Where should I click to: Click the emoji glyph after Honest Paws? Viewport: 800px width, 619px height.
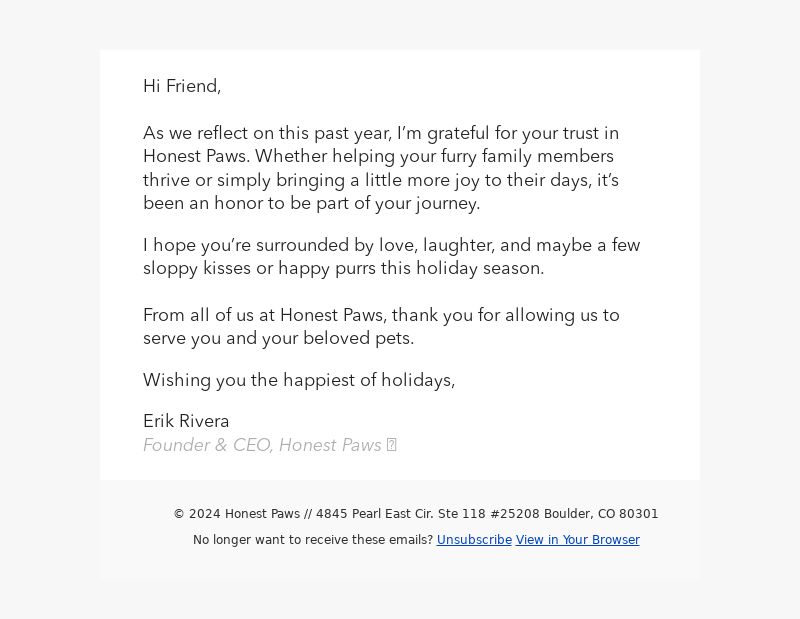click(392, 446)
